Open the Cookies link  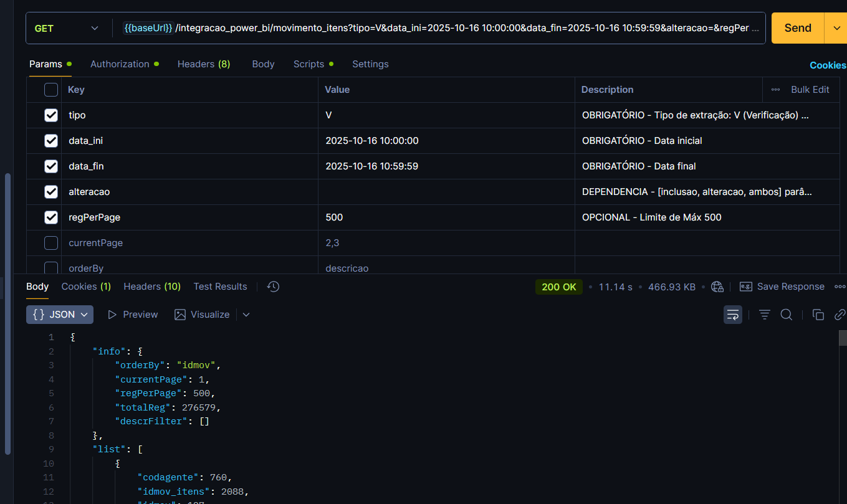point(828,65)
